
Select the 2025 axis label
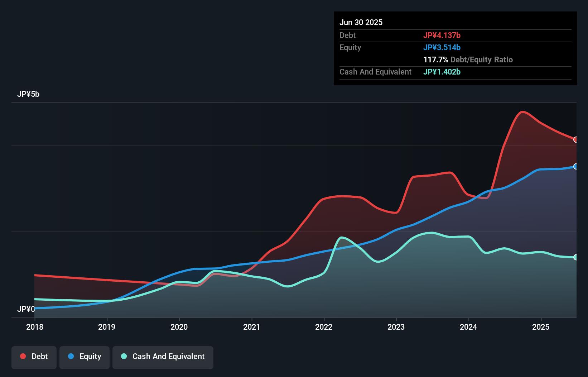point(541,327)
